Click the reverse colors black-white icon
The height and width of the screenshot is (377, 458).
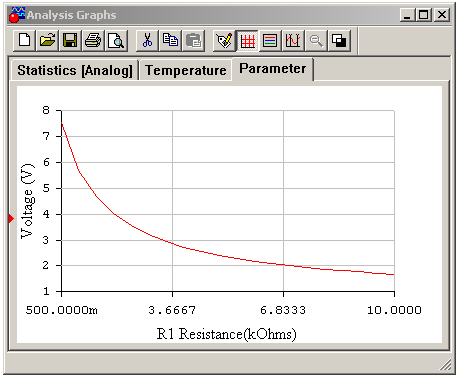[339, 41]
